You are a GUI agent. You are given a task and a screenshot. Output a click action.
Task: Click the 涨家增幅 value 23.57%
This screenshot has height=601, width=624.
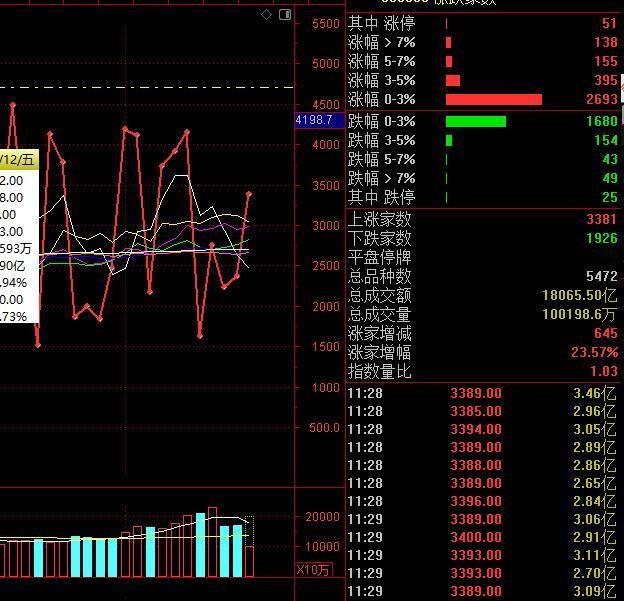pyautogui.click(x=595, y=352)
